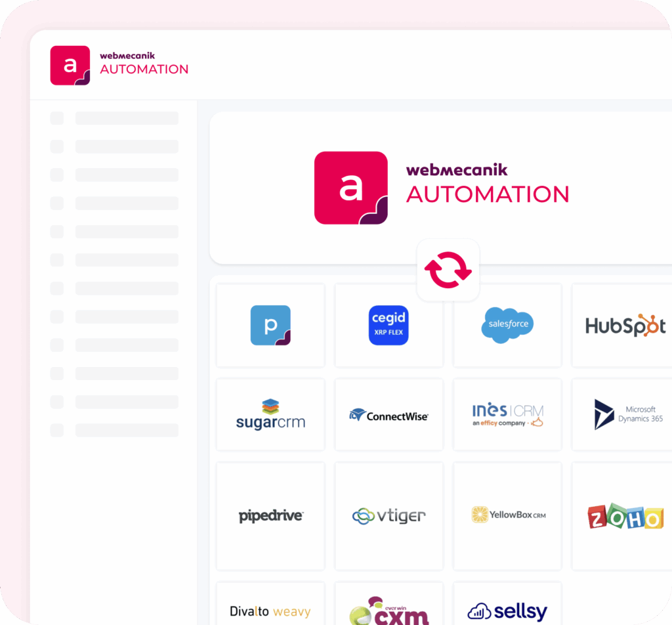Open the YellowBox CRM integration
The image size is (672, 625).
point(507,515)
